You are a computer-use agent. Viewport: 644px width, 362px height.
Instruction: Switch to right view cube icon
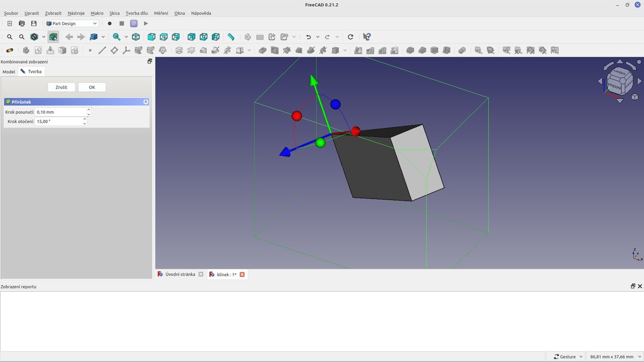tap(176, 37)
